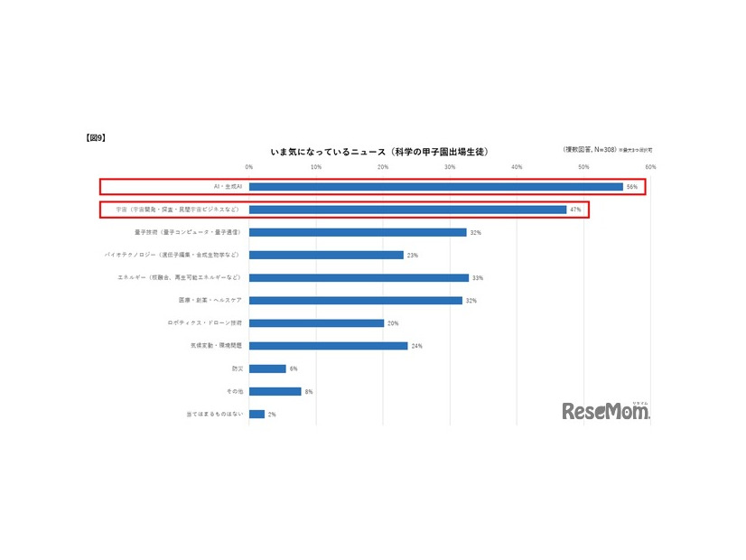746x560 pixels.
Task: Click the 0% axis origin label
Action: tap(250, 166)
